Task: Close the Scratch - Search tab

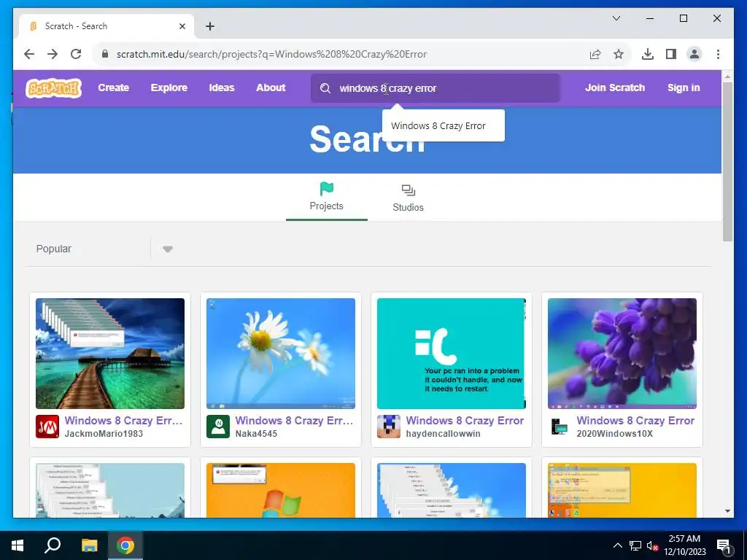Action: tap(182, 26)
